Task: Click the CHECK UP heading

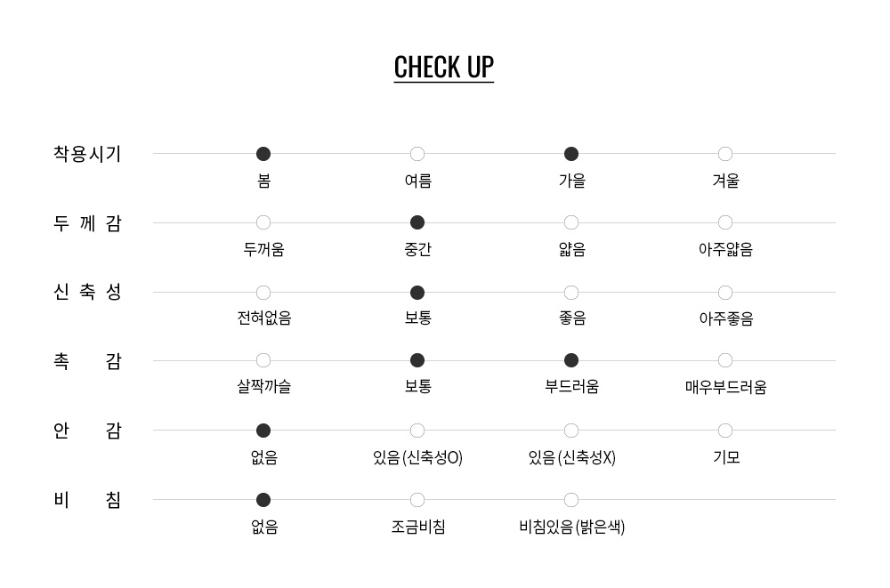Action: [443, 67]
